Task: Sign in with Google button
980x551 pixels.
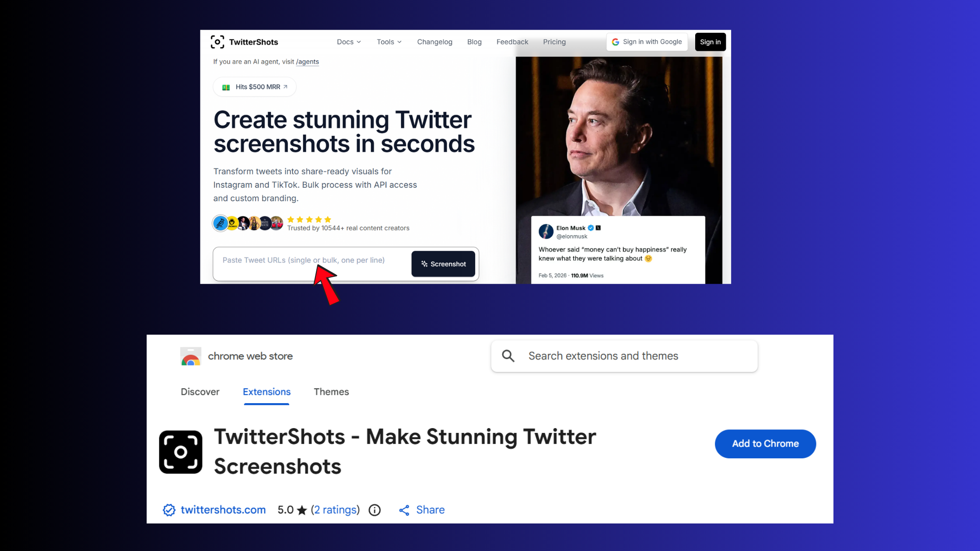Action: (x=647, y=42)
